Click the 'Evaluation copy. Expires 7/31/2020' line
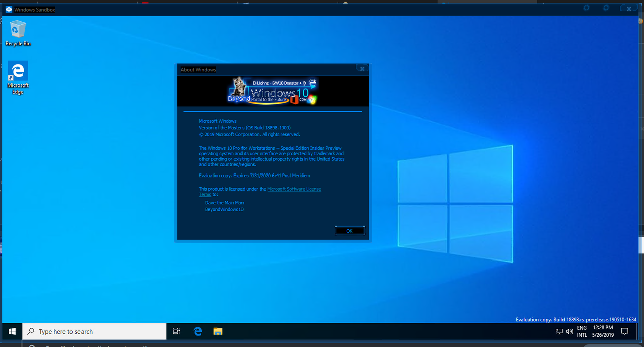644x347 pixels. click(x=255, y=176)
